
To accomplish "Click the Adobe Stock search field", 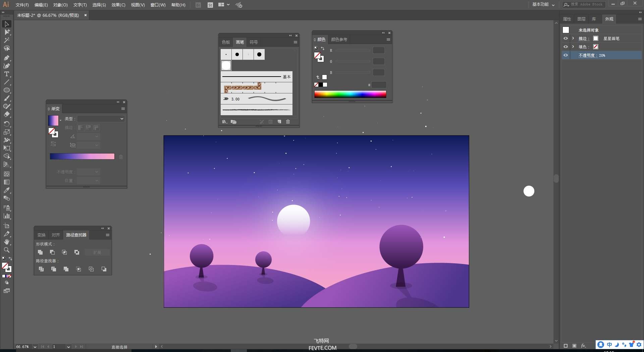I will point(587,5).
